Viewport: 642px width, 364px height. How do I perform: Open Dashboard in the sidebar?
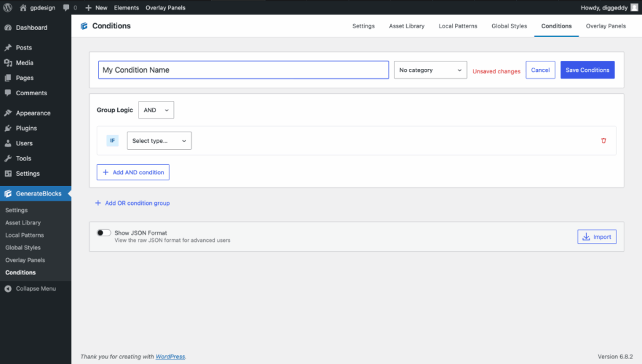31,28
